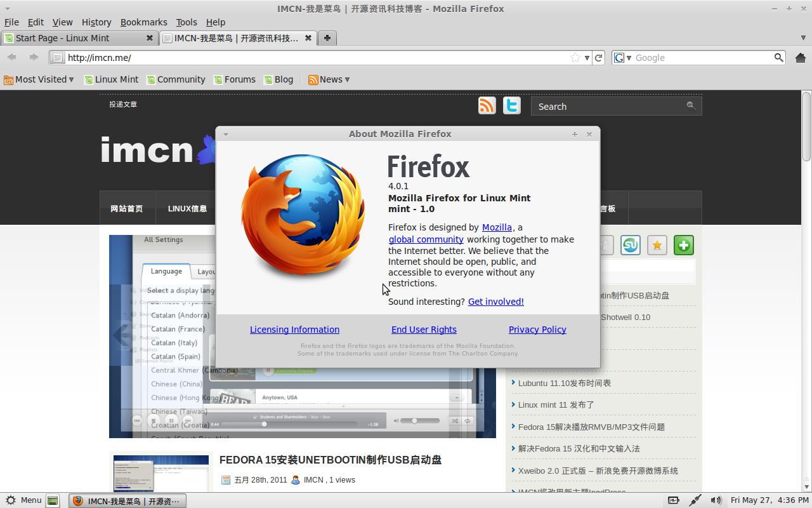Image resolution: width=812 pixels, height=508 pixels.
Task: Follow the Mozilla link in About dialog
Action: [x=497, y=227]
